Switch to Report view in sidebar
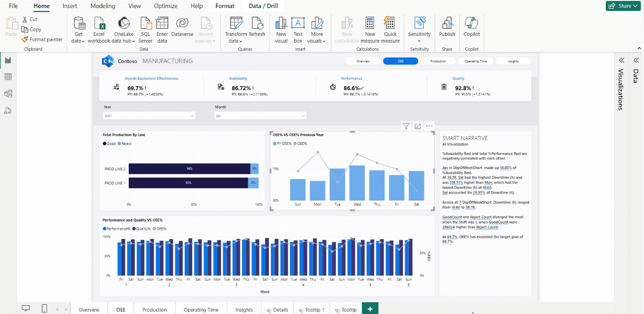The height and width of the screenshot is (314, 644). click(8, 60)
